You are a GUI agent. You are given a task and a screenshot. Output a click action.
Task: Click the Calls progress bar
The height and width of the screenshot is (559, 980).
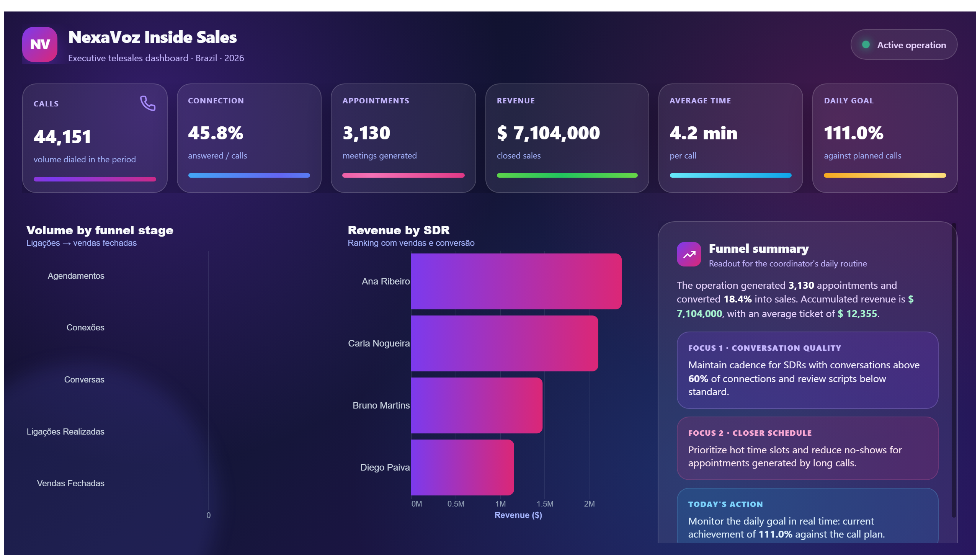click(x=95, y=179)
